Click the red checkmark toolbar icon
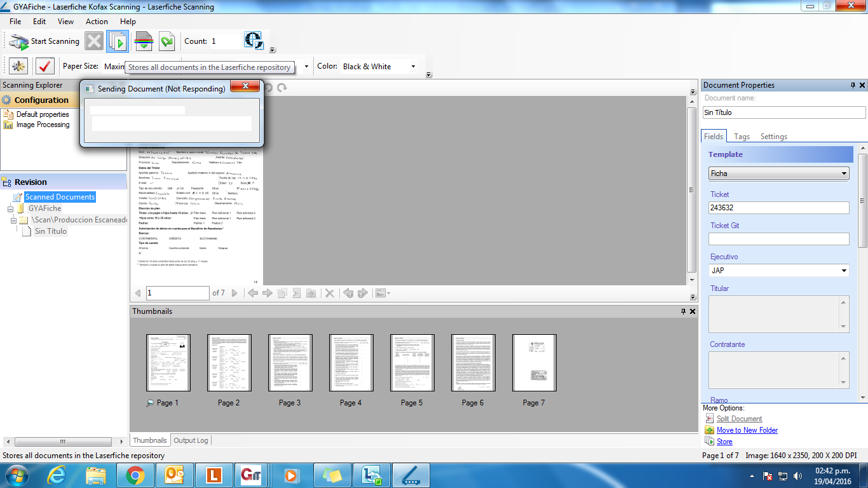This screenshot has width=868, height=488. pyautogui.click(x=45, y=66)
